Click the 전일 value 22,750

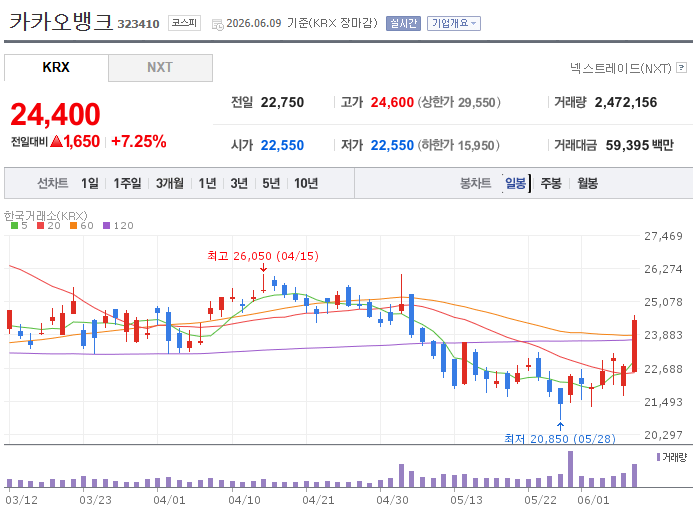click(282, 103)
